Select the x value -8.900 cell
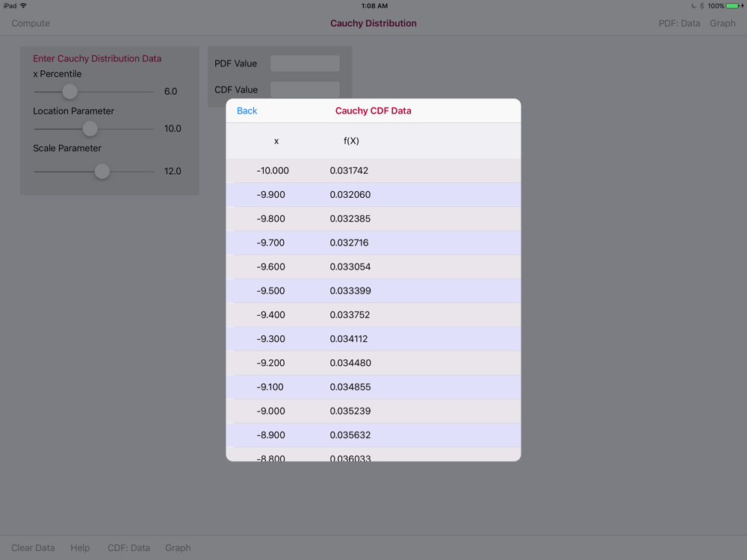This screenshot has height=560, width=747. [x=270, y=435]
